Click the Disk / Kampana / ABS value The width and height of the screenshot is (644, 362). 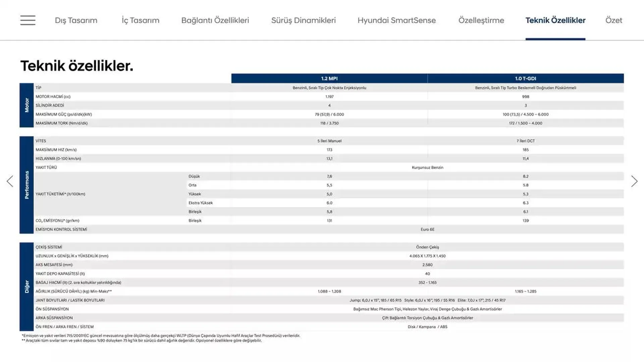pyautogui.click(x=427, y=327)
